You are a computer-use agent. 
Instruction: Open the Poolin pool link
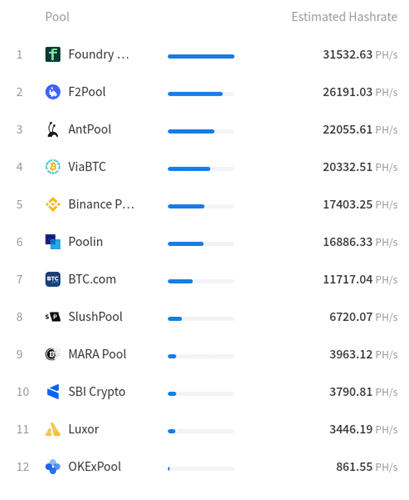tap(86, 242)
